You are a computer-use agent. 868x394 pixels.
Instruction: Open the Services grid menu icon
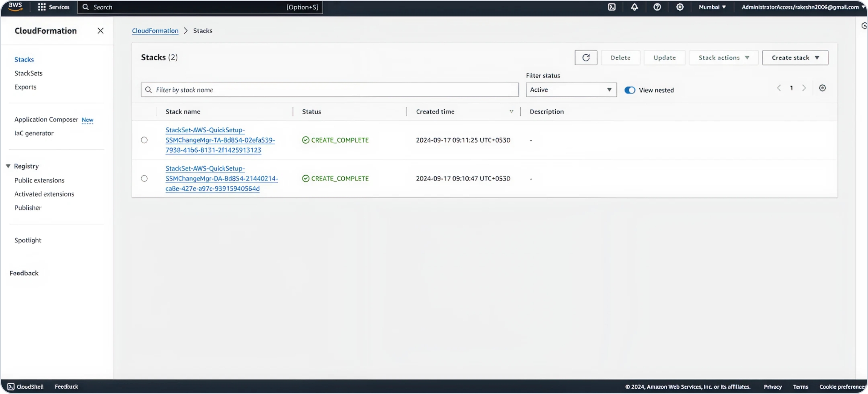click(42, 7)
